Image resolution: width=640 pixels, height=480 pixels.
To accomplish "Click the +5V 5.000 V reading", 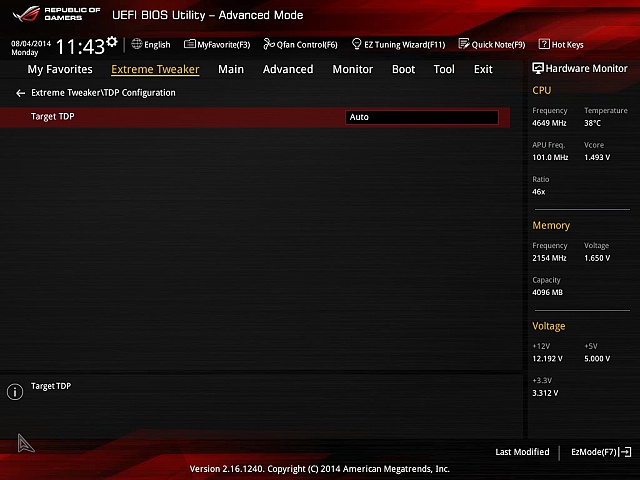I will (597, 359).
